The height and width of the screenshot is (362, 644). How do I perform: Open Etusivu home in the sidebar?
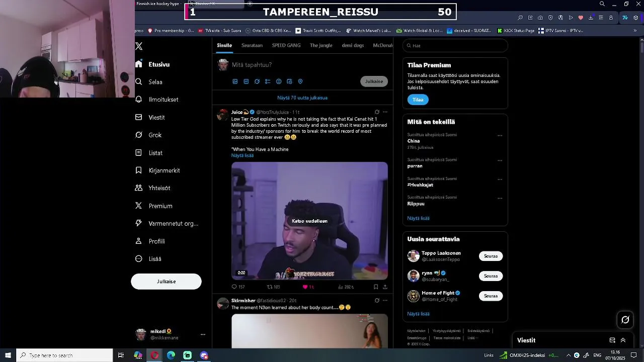point(152,64)
